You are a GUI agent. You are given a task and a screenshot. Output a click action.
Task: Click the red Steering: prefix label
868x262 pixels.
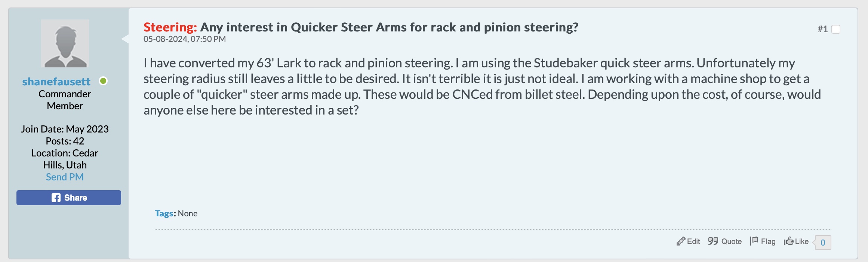(170, 27)
